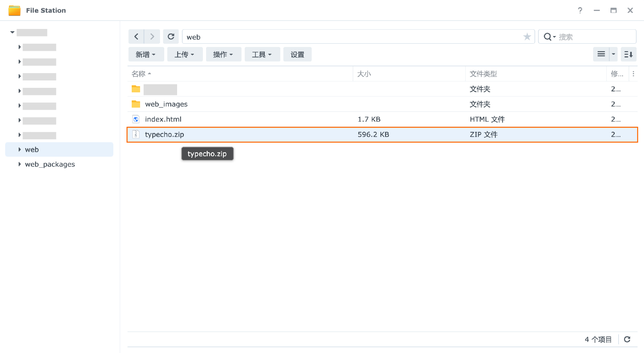Viewport: 644px width, 353px height.
Task: Open the 操作 menu
Action: coord(223,54)
